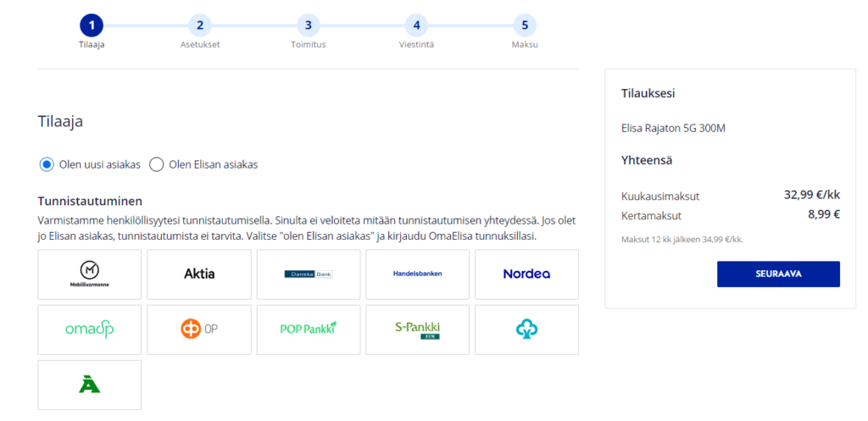Choose S-Pankki identification
Screen dimensions: 868x421
(417, 330)
